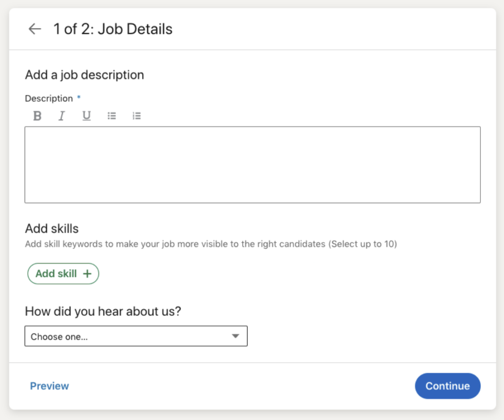Image resolution: width=504 pixels, height=420 pixels.
Task: Click the Description field label
Action: coord(49,98)
